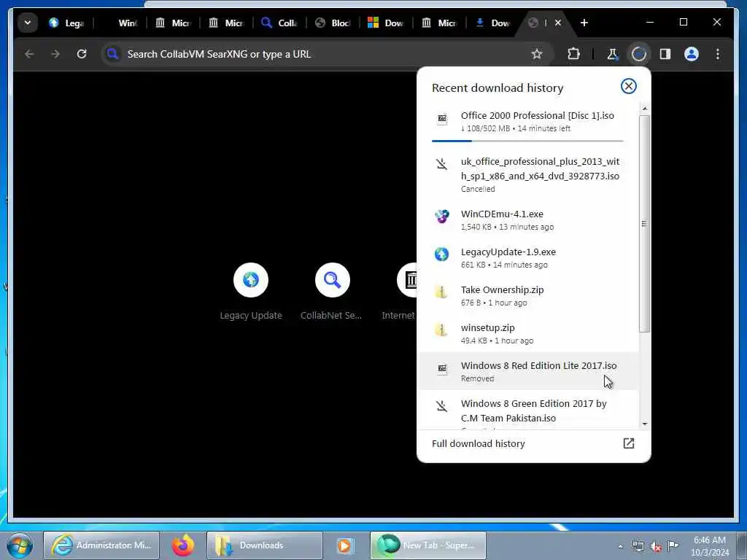Open the Downloads folder taskbar item
The height and width of the screenshot is (560, 747).
tap(264, 545)
